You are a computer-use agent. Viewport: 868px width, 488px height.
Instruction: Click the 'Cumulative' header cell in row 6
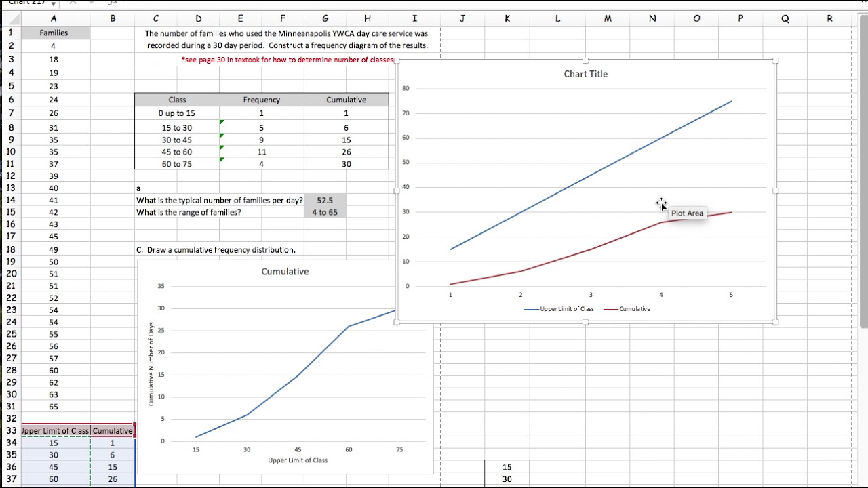click(347, 100)
